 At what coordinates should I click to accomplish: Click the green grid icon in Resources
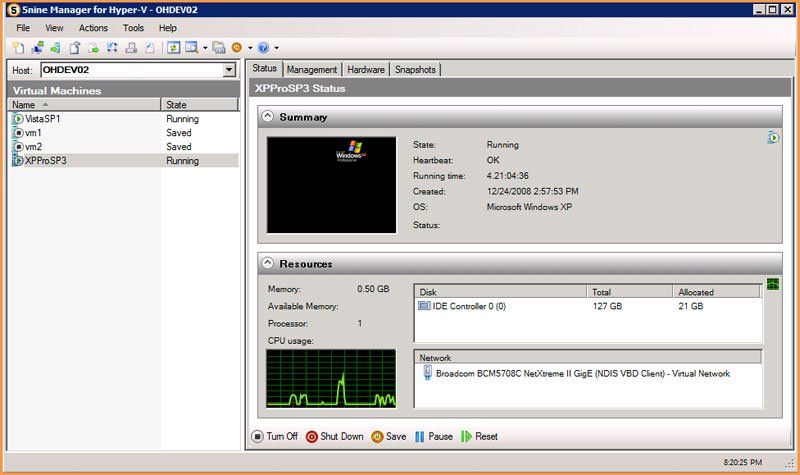773,284
